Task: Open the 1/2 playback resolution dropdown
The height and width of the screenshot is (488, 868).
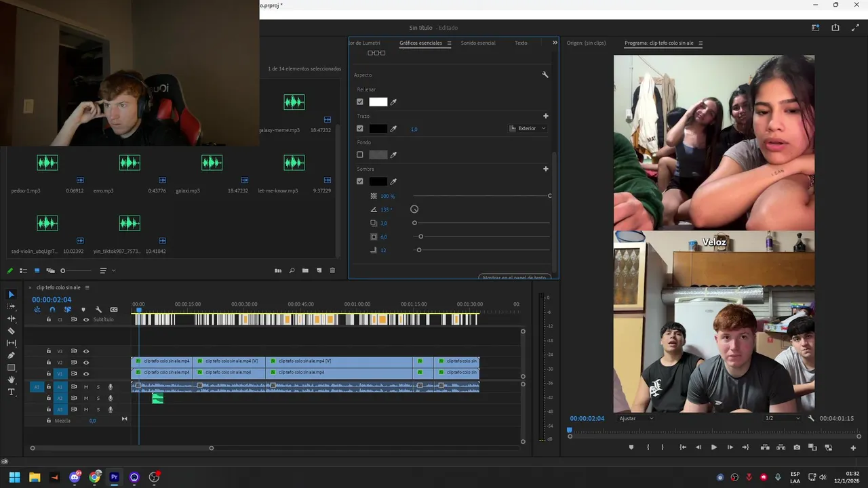Action: click(782, 418)
